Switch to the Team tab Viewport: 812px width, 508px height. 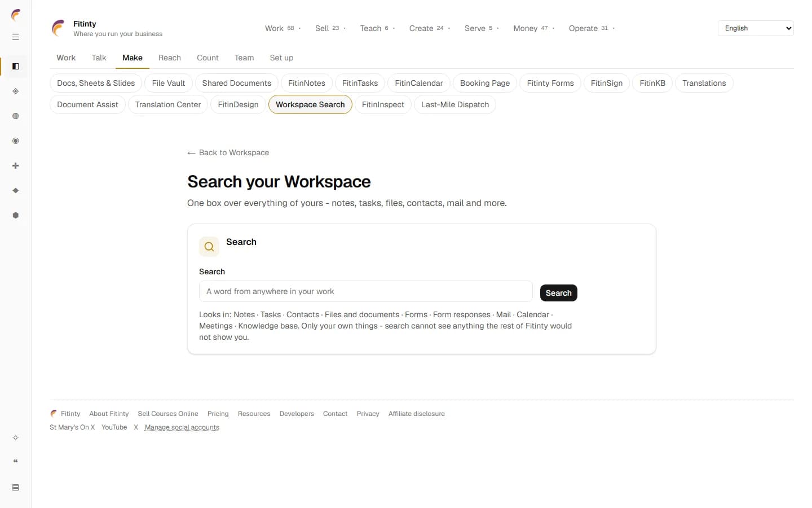point(244,58)
